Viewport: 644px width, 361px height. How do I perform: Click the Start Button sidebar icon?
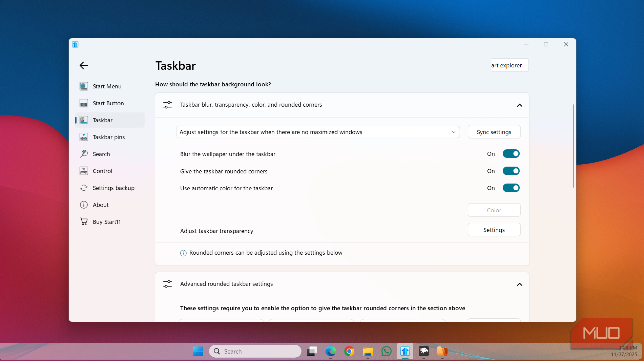[84, 103]
